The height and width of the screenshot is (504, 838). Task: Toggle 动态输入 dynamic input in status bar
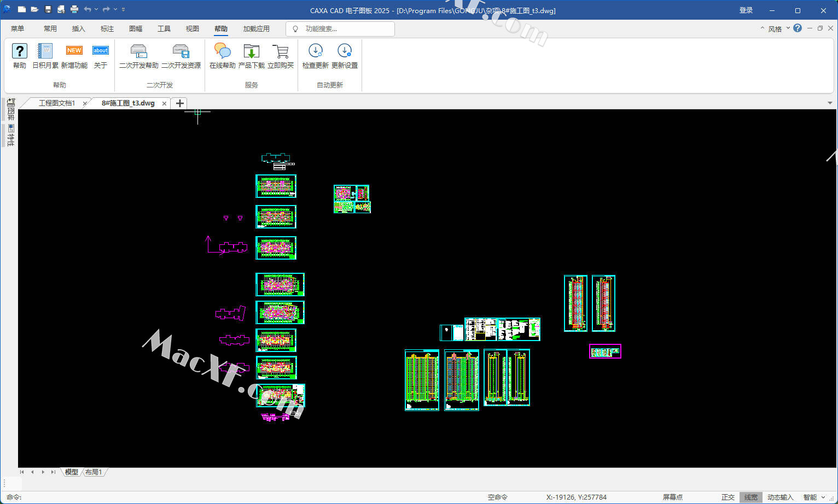[x=780, y=497]
